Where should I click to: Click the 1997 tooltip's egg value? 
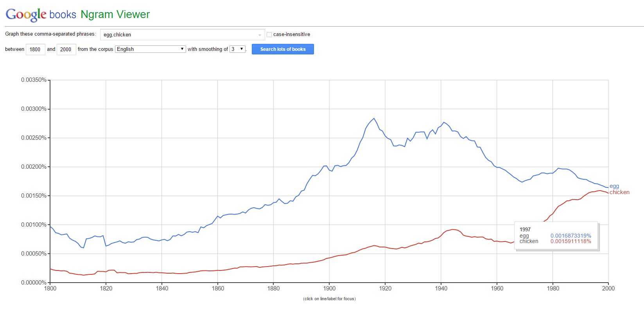570,236
